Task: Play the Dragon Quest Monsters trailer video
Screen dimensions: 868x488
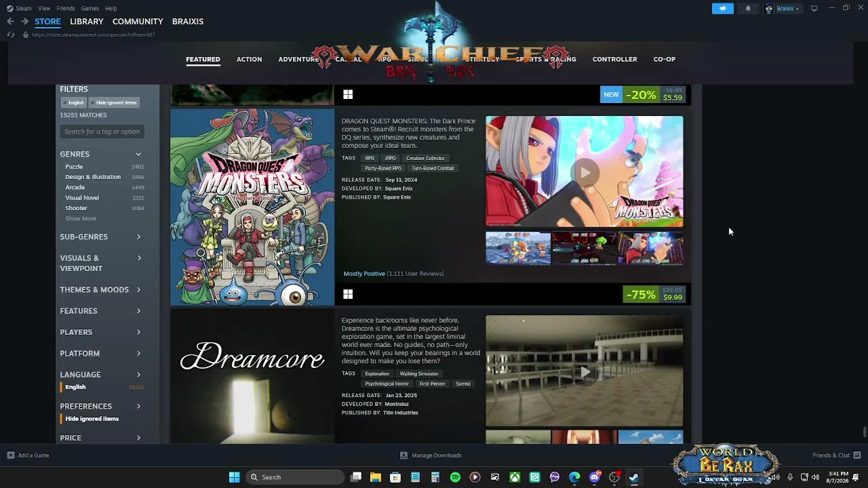Action: point(585,172)
